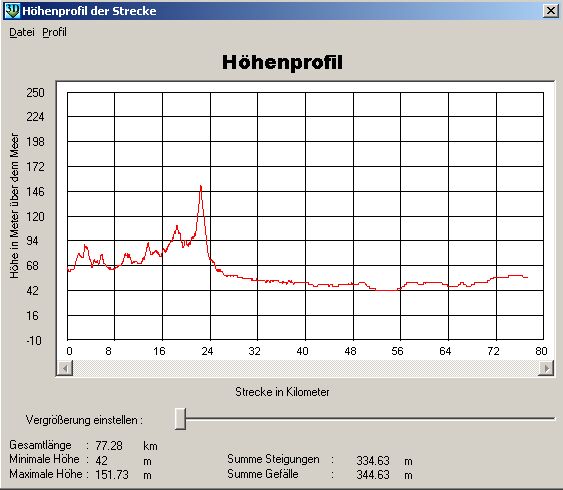563x490 pixels.
Task: Select the Gesamtlänge value 77.28
Action: point(109,445)
